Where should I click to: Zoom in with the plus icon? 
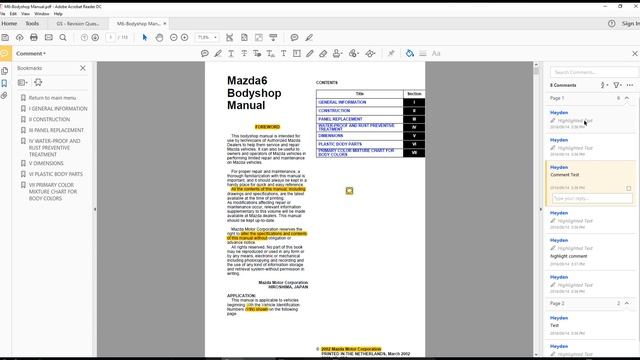(x=184, y=38)
